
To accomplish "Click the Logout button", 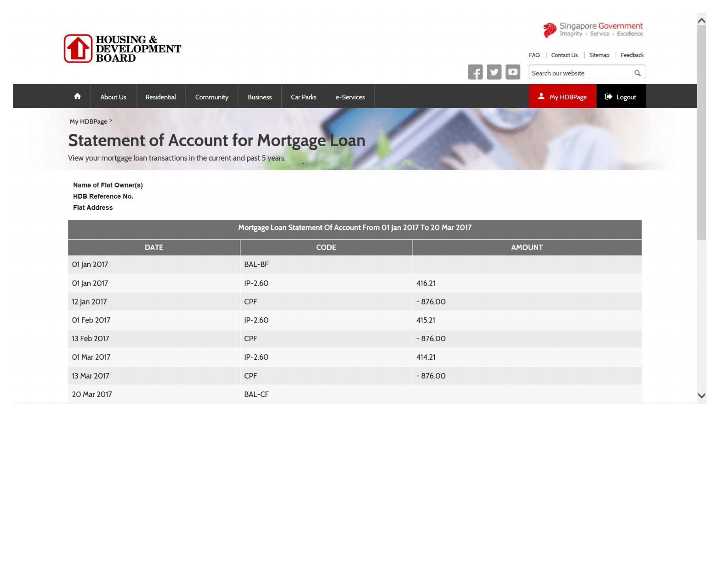I will click(621, 97).
